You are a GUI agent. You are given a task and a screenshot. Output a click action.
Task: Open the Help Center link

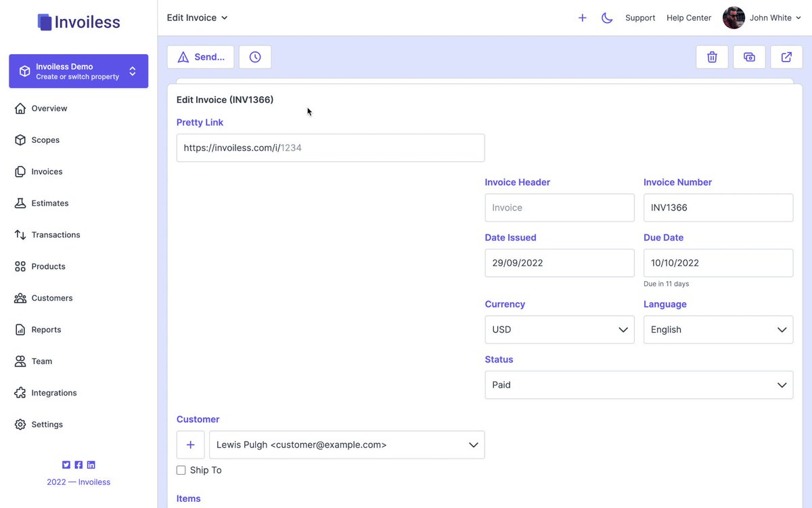(689, 18)
